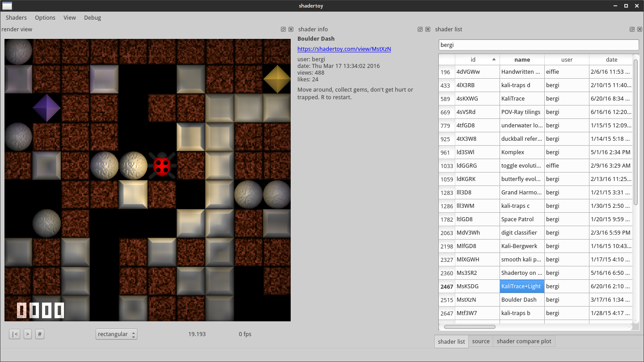The image size is (644, 362).
Task: Select the Space Patrol shader
Action: (522, 219)
